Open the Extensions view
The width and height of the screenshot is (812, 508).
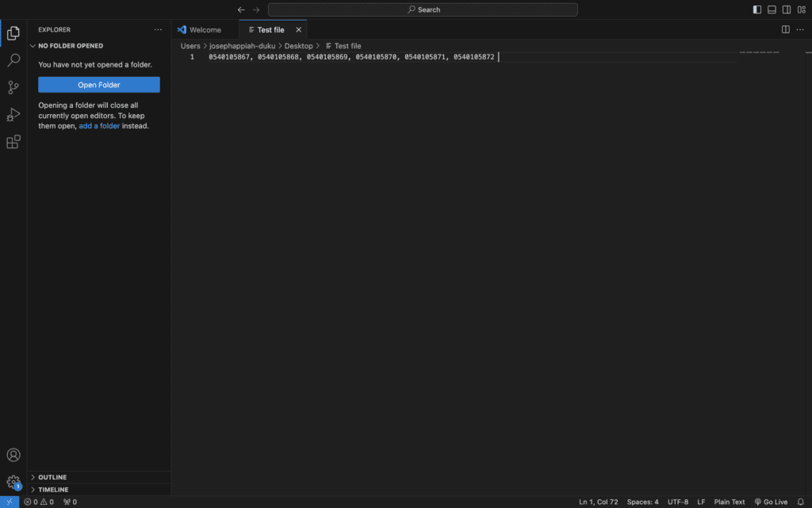click(13, 142)
